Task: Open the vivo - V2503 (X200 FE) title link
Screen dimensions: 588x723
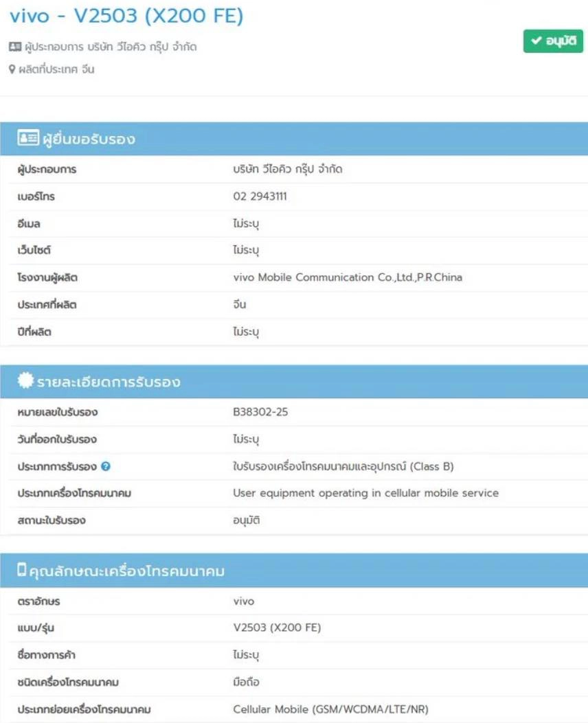Action: tap(126, 16)
